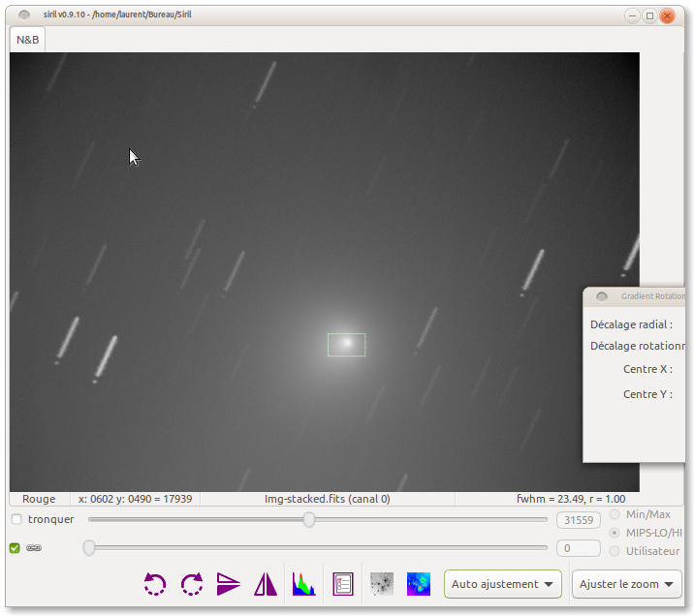Enable the tronquer checkbox
The image size is (694, 616).
(x=16, y=520)
